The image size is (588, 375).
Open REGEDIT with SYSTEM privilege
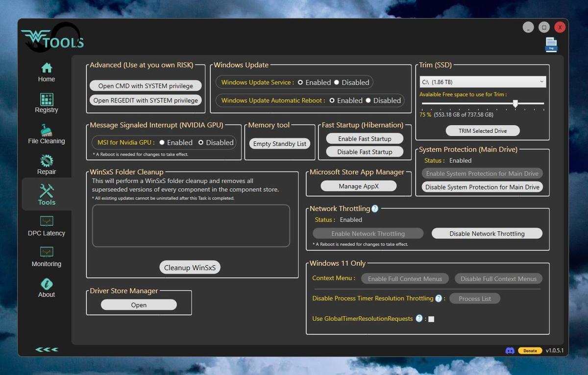pyautogui.click(x=146, y=100)
